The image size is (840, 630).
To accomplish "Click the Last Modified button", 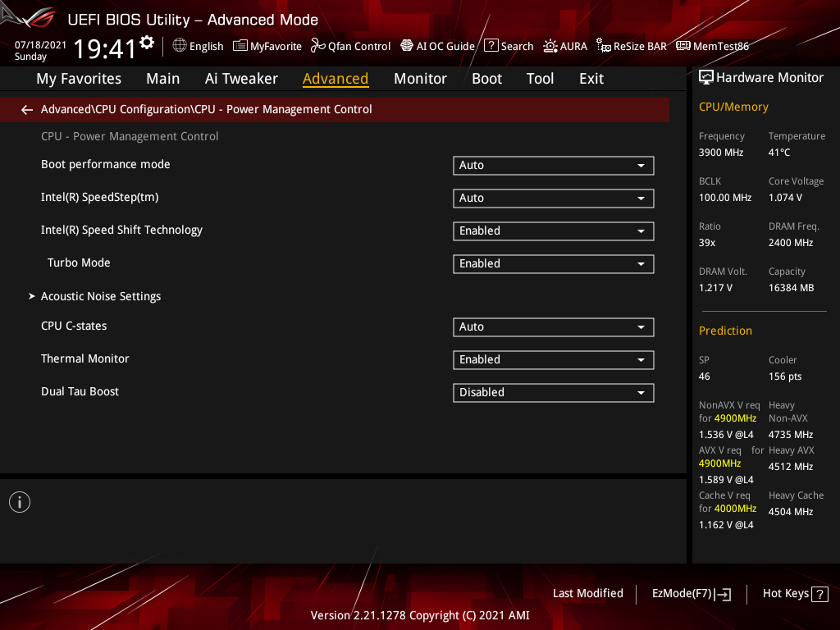I will pyautogui.click(x=587, y=593).
